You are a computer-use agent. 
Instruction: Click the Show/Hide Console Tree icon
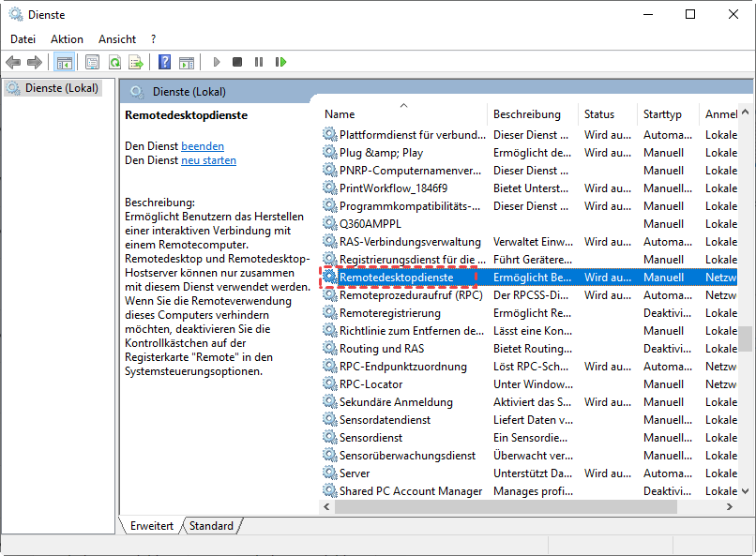65,62
